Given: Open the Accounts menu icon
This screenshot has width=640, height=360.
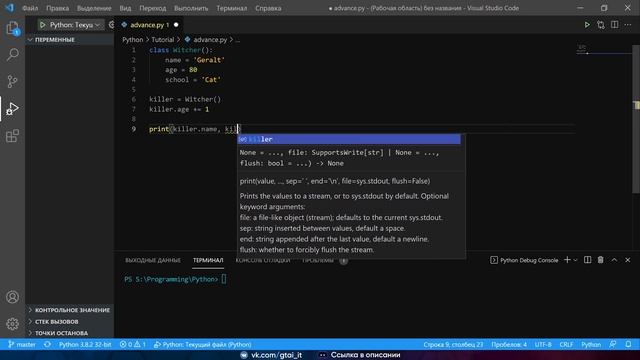Looking at the screenshot, I should pos(13,297).
